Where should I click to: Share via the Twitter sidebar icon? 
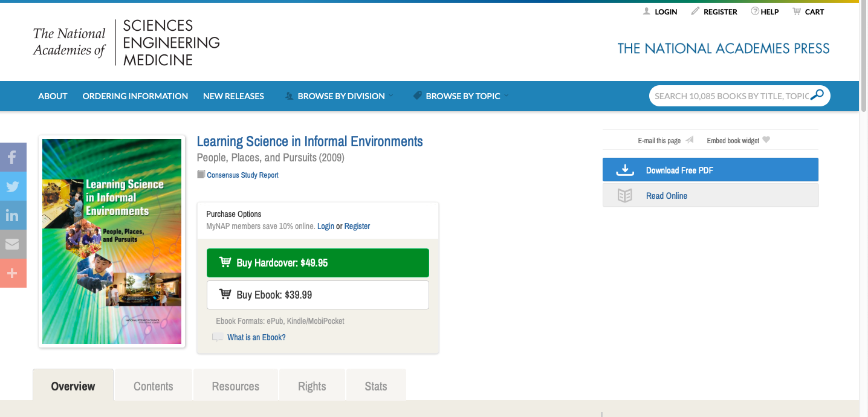click(13, 186)
